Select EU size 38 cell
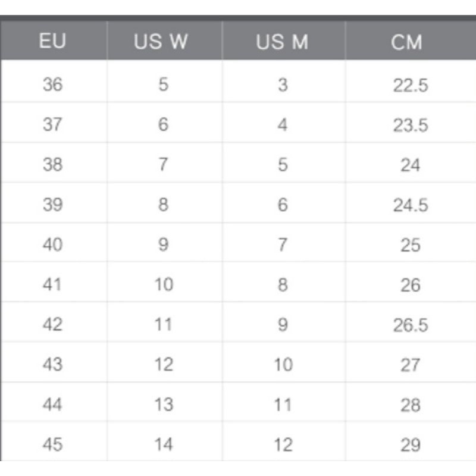Screen dimensions: 476x476 click(53, 164)
